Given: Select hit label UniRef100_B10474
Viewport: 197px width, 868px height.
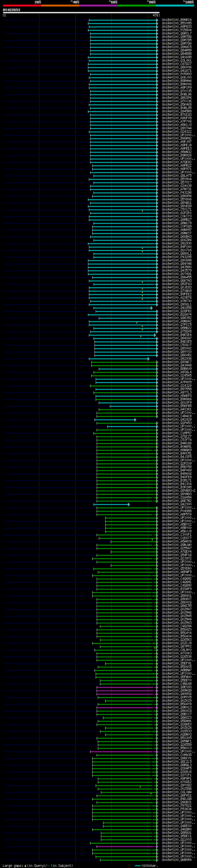Looking at the screenshot, I should (x=176, y=315).
